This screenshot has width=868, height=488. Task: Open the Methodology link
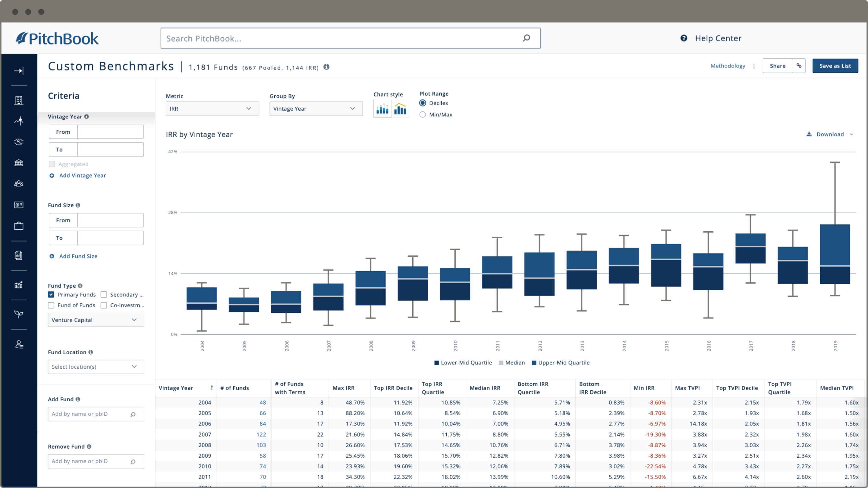728,66
